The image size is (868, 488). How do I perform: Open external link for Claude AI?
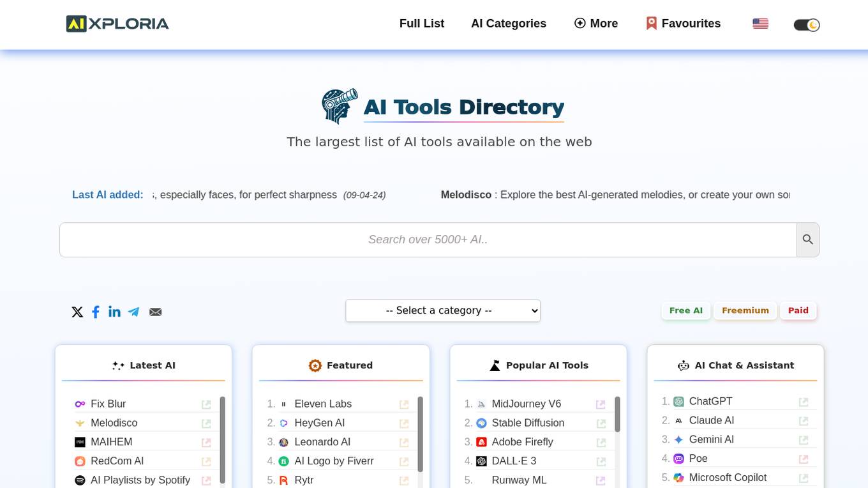coord(804,421)
